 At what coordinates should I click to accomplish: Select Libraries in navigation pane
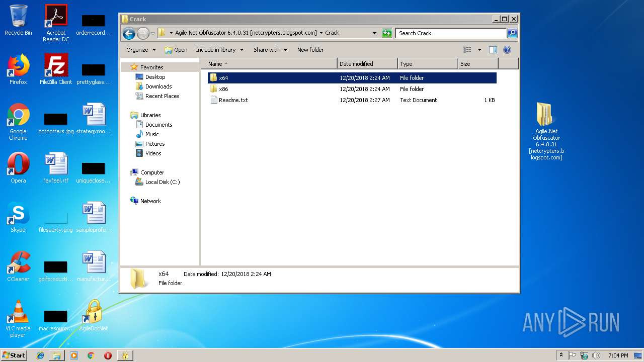150,115
